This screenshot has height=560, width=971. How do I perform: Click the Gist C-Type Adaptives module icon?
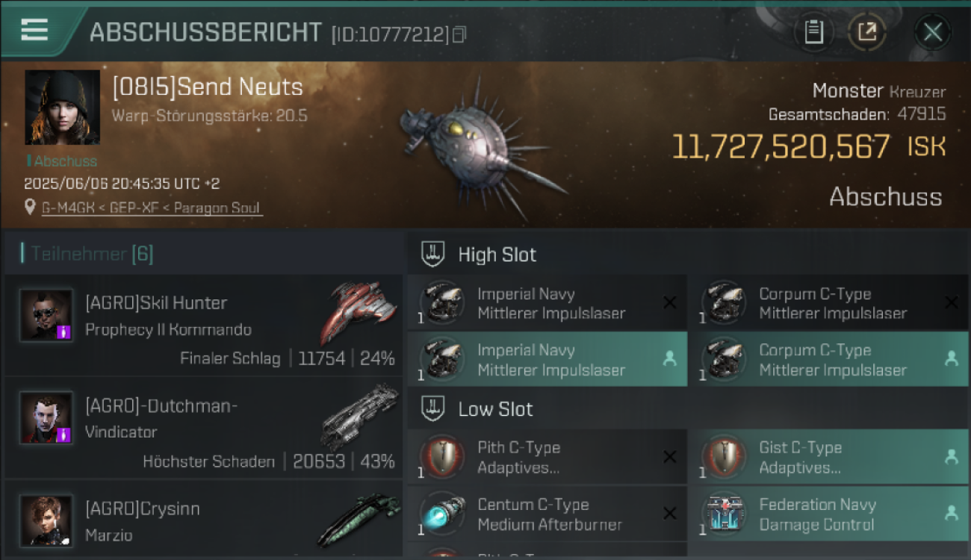click(x=725, y=457)
